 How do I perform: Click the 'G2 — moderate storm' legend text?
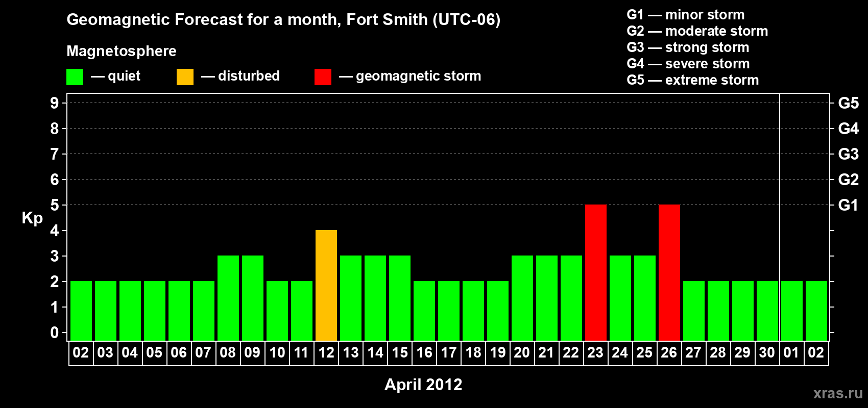click(x=697, y=31)
